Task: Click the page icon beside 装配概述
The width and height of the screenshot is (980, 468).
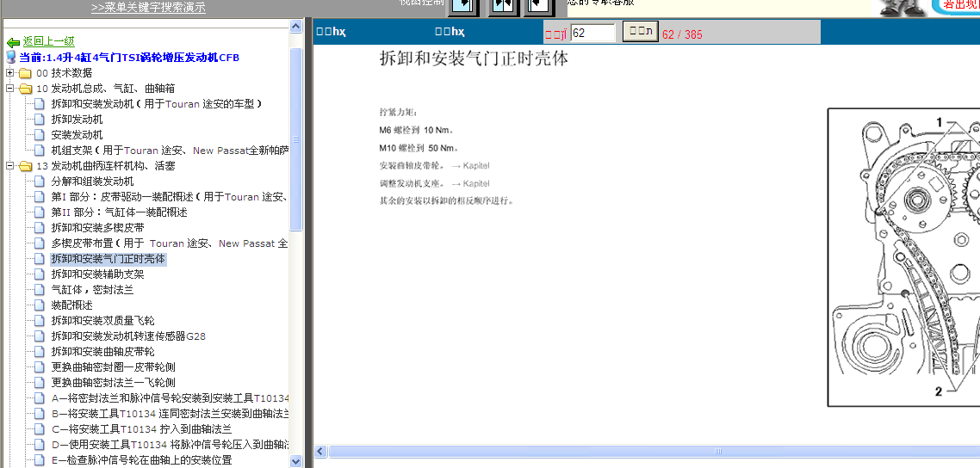Action: coord(40,305)
